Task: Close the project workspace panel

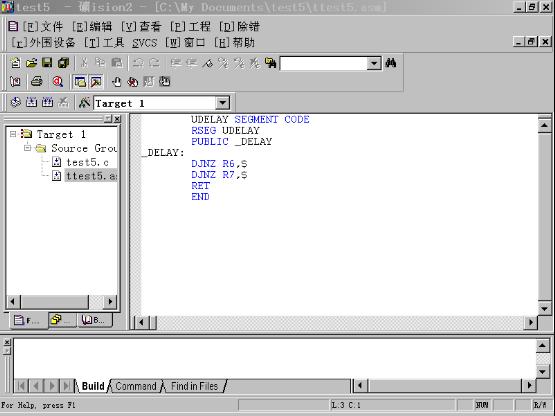Action: click(x=117, y=119)
